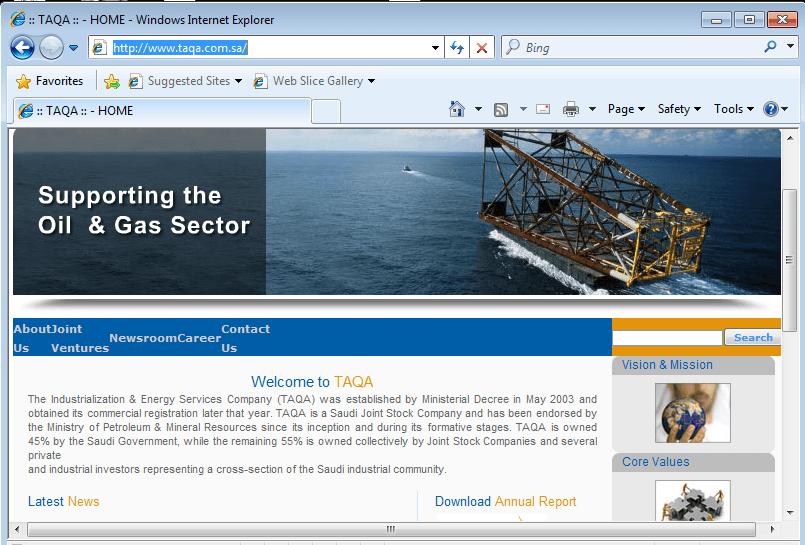Open the Contact Us nav link
The height and width of the screenshot is (545, 805).
[245, 338]
